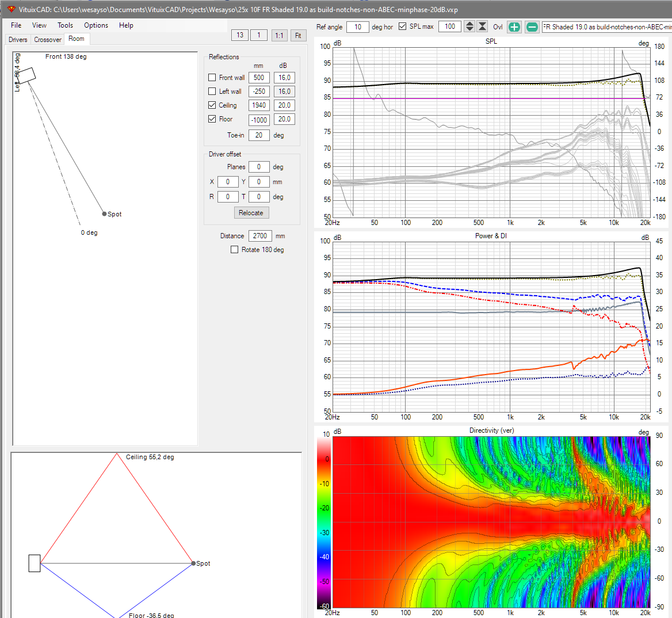Open the Options menu
Screen dimensions: 672x618
96,25
